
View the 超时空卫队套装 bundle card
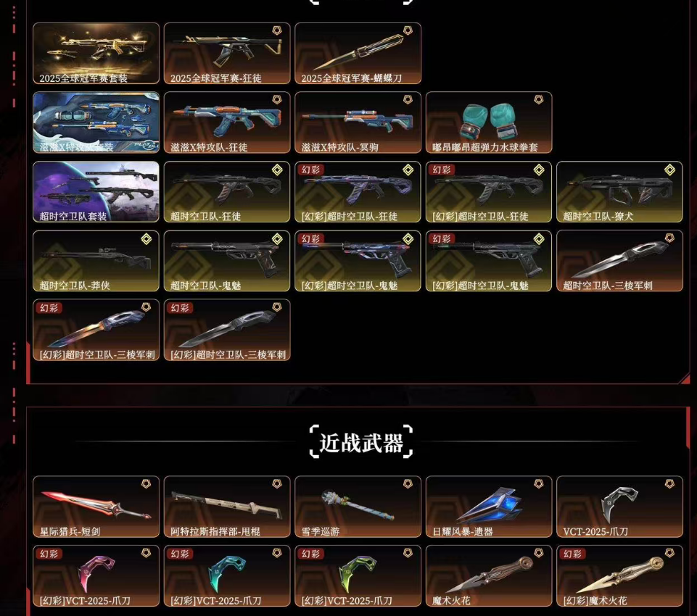(x=96, y=192)
